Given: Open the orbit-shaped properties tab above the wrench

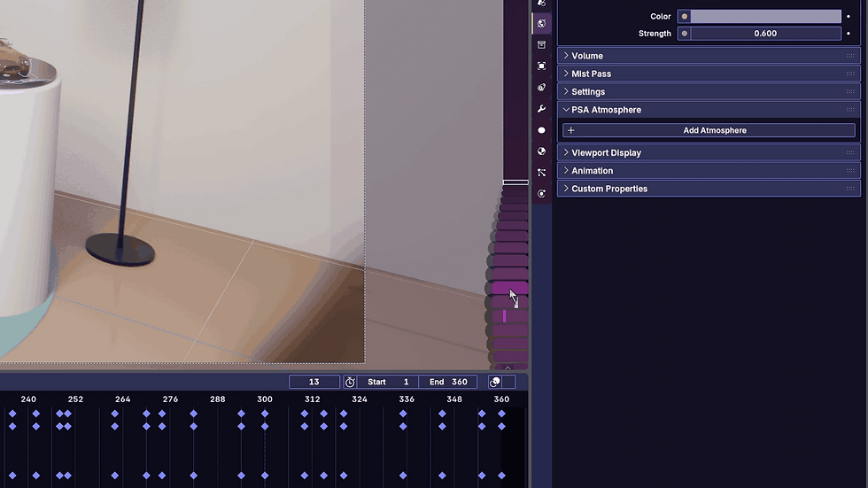Looking at the screenshot, I should pyautogui.click(x=541, y=88).
